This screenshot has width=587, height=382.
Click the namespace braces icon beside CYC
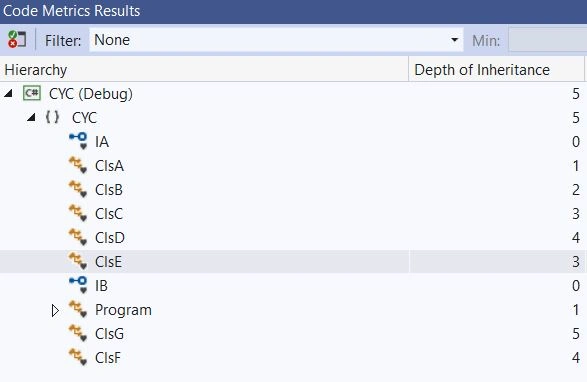click(x=52, y=117)
